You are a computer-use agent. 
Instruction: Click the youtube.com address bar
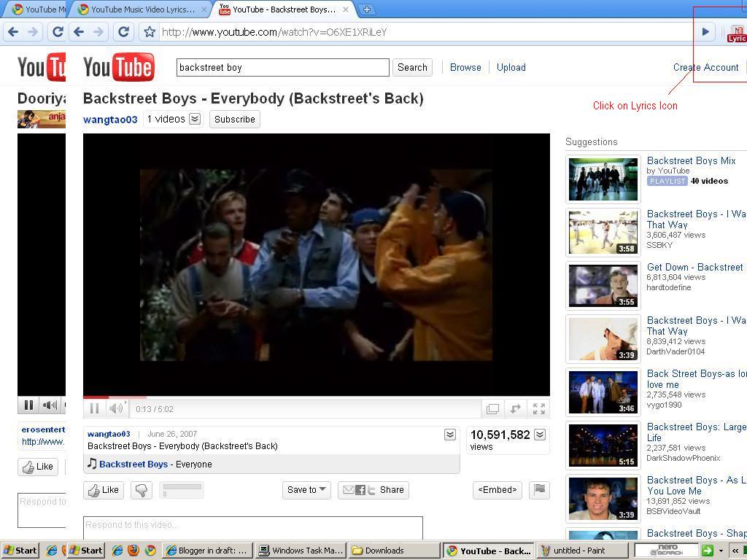tap(424, 32)
